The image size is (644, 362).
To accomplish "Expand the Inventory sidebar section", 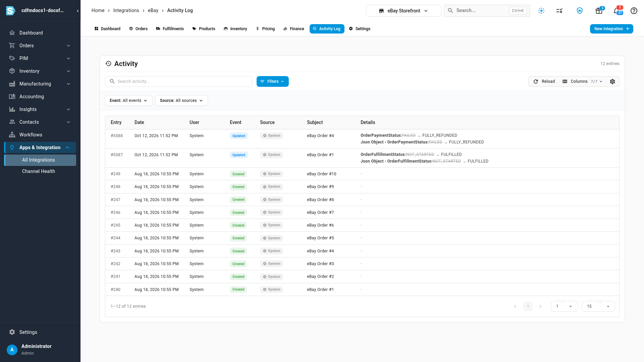I will pyautogui.click(x=40, y=71).
